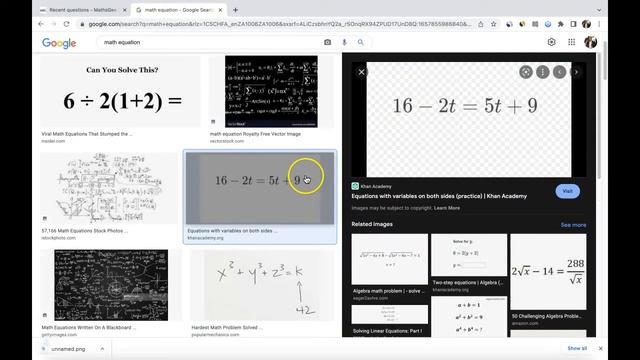640x360 pixels.
Task: Open the black chalkboard formulas vector image
Action: coord(271,91)
